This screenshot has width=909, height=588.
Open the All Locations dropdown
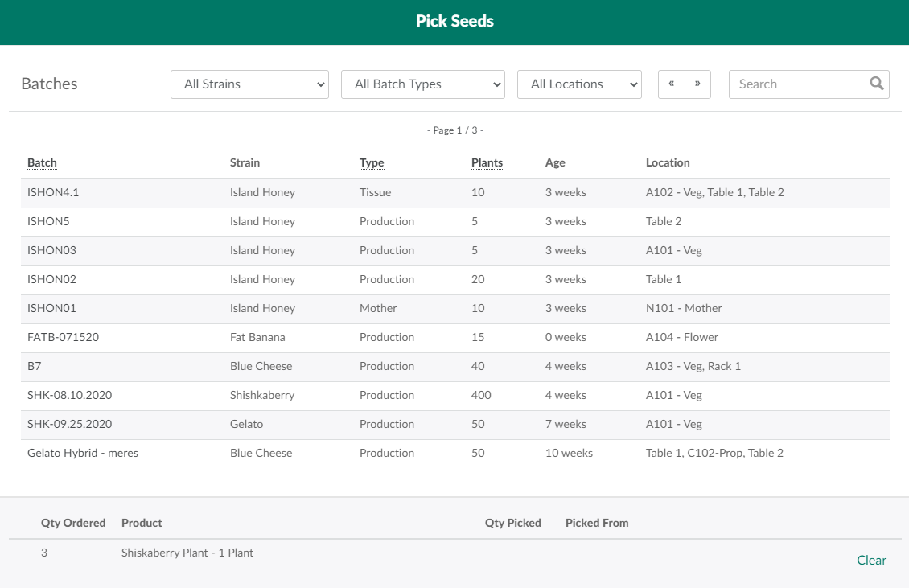point(579,84)
